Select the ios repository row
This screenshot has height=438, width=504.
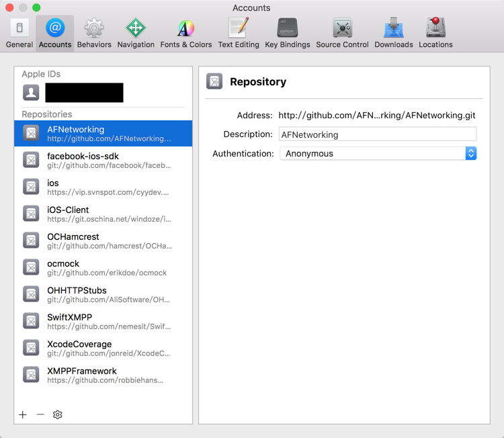(x=103, y=187)
